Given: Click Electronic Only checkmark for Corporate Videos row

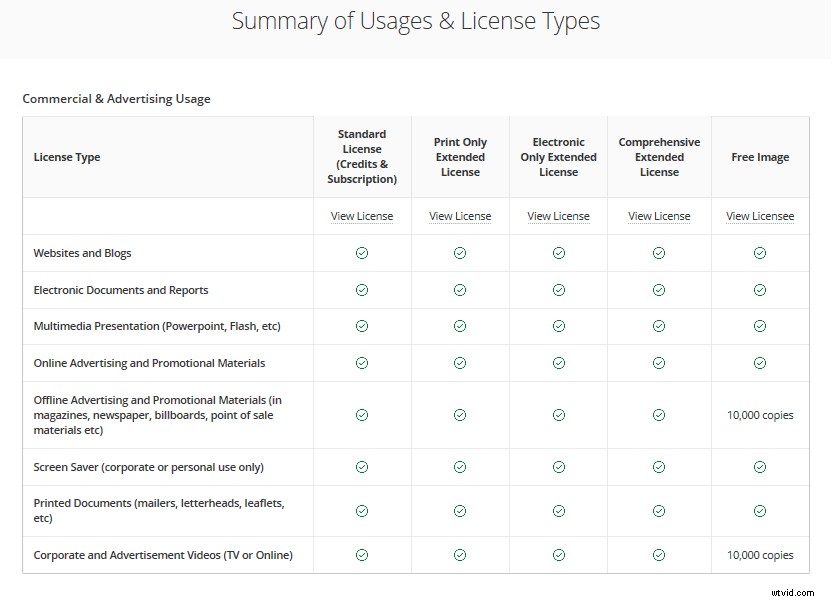Looking at the screenshot, I should pos(559,555).
